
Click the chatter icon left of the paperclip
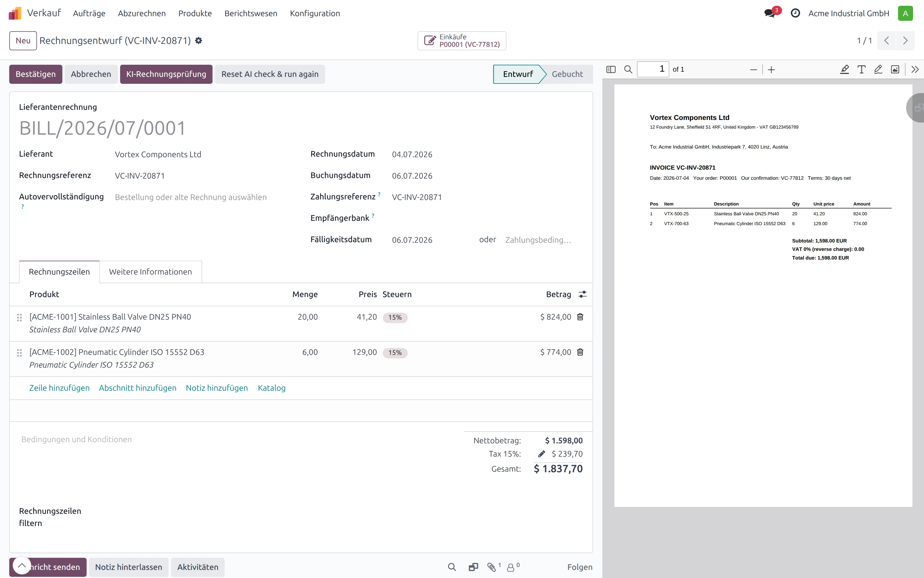473,567
